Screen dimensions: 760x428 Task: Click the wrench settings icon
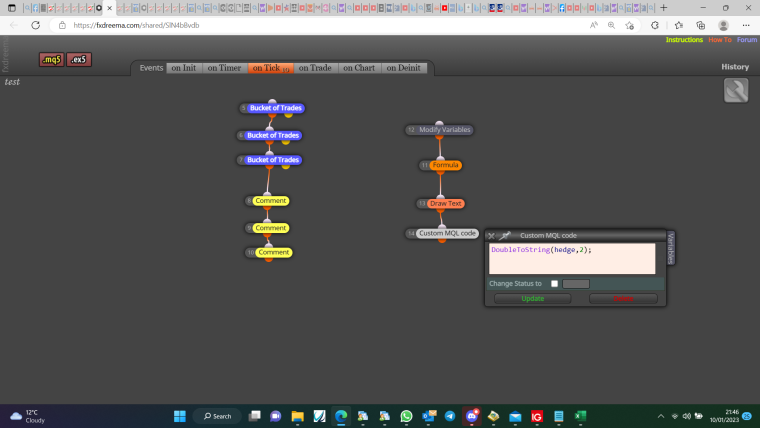736,90
